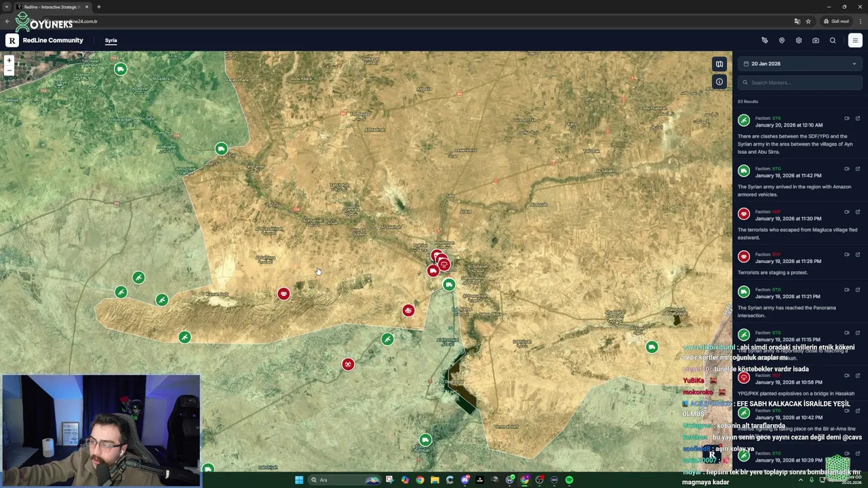Click the location pin icon in header
868x488 pixels.
tap(782, 41)
